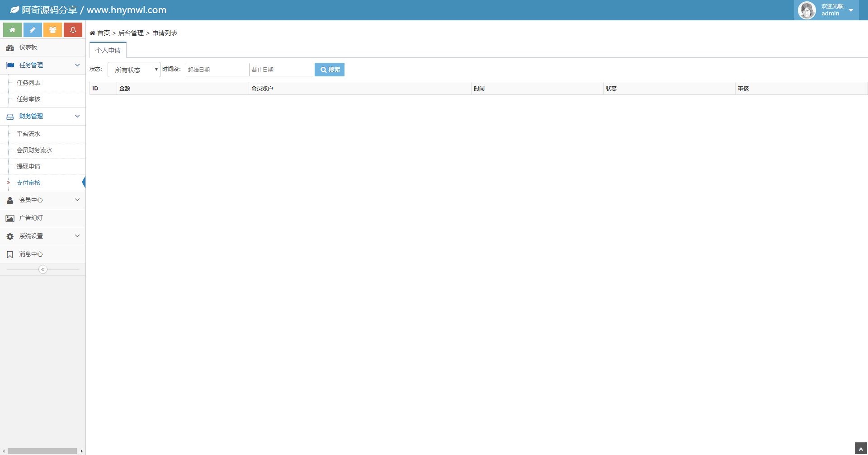Select the 个人申请 tab
868x455 pixels.
coord(108,50)
